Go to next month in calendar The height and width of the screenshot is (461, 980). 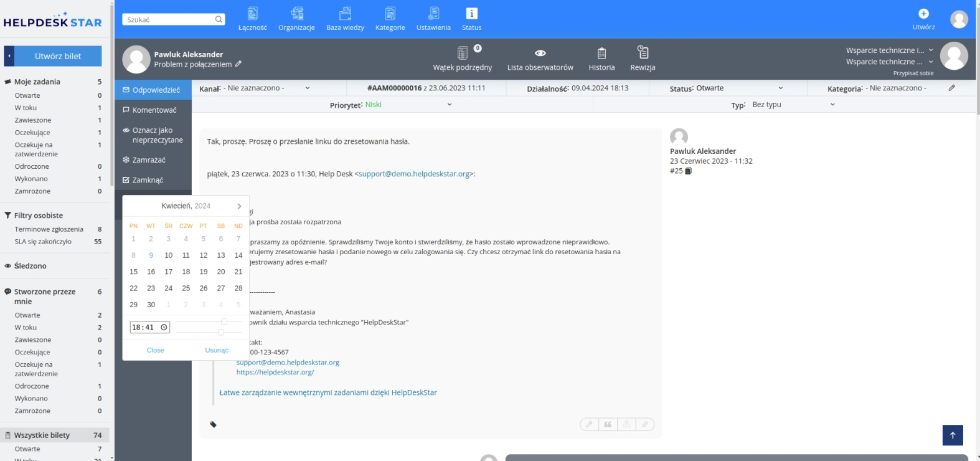pos(239,206)
